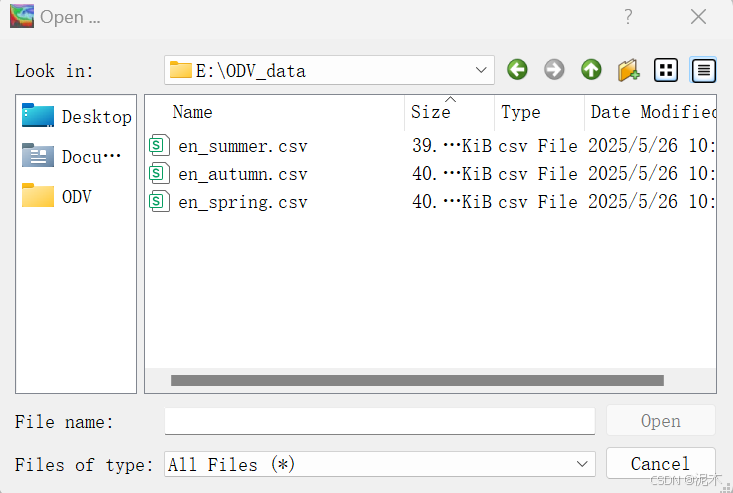Image resolution: width=733 pixels, height=493 pixels.
Task: Expand the Files of type dropdown
Action: [x=582, y=464]
